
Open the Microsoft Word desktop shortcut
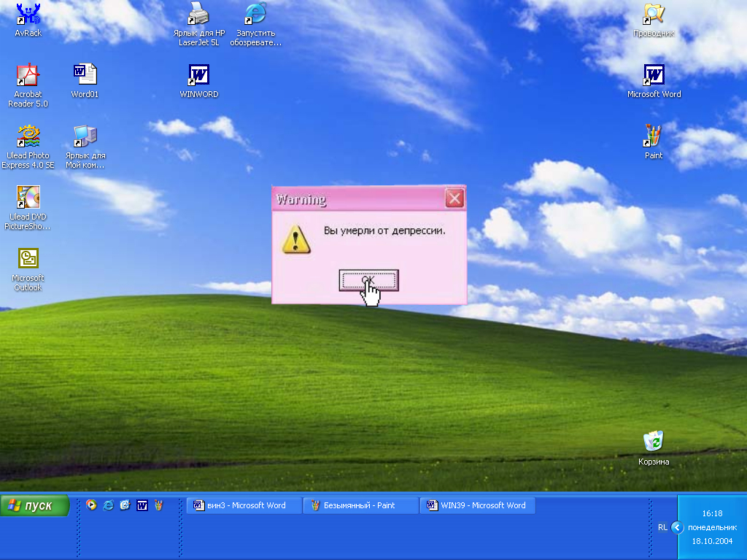[654, 80]
